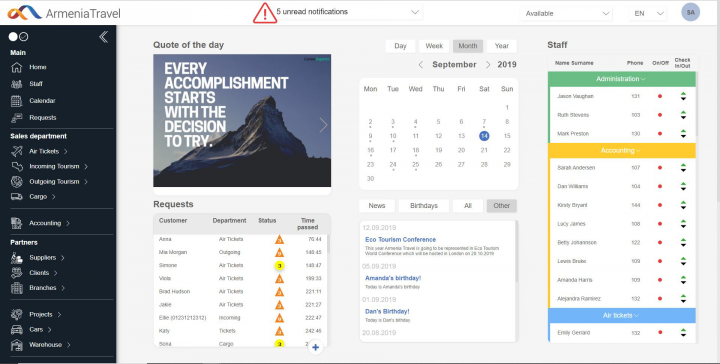Click the Cars icon in sidebar
Viewport: 720px width, 364px height.
pos(17,330)
